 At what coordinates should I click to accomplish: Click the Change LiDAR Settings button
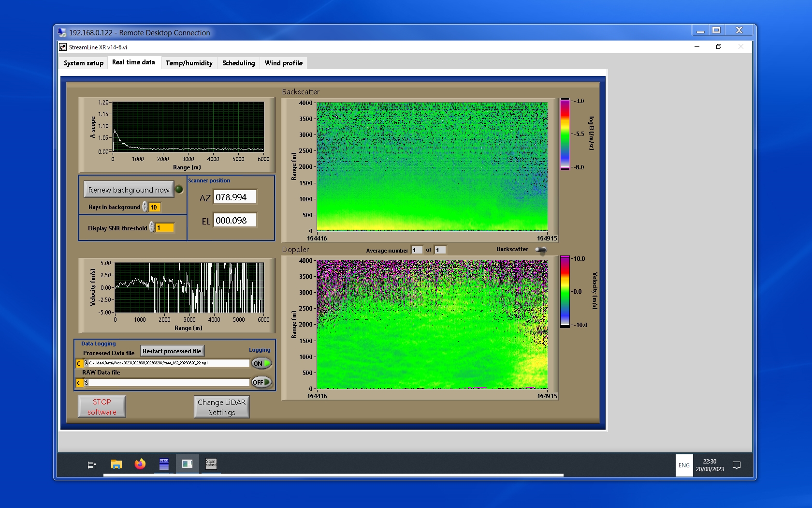pos(221,407)
